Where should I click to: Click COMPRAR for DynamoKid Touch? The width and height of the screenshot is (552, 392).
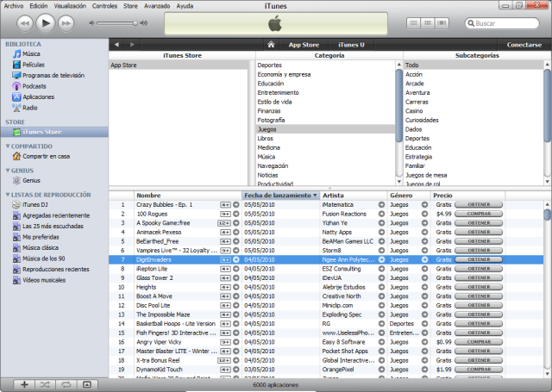[x=479, y=369]
